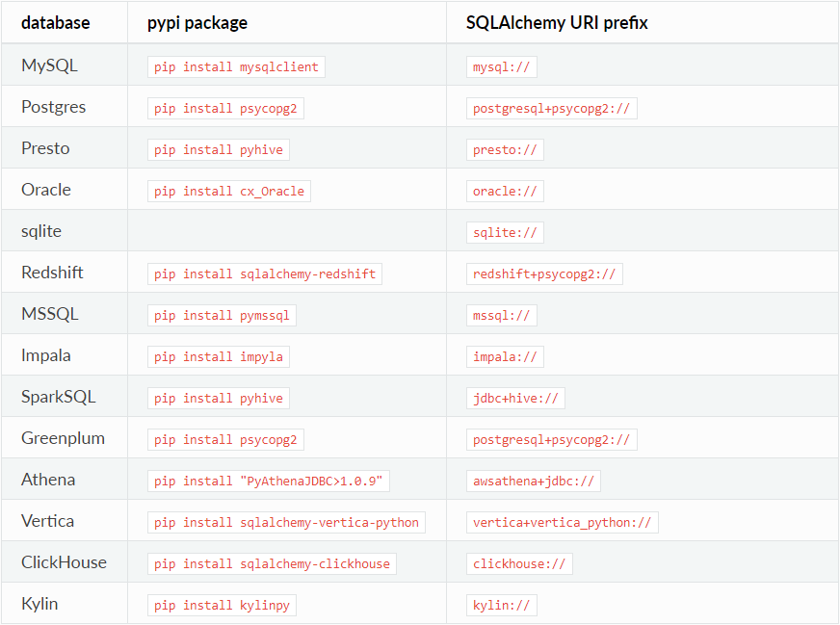
Task: Click the "awsathena+jdbc://" URI prefix
Action: pyautogui.click(x=533, y=481)
